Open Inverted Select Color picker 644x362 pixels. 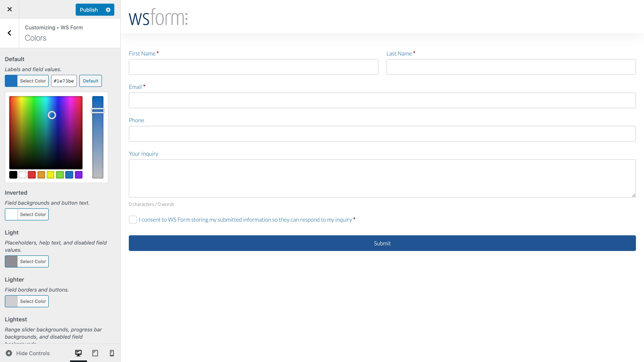[x=27, y=214]
